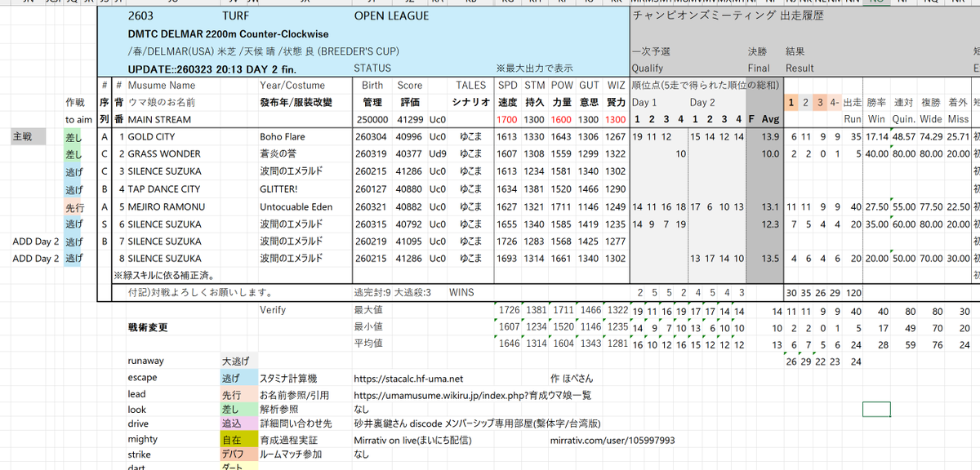Select the '4-' result header cell
980x470 pixels.
(834, 103)
